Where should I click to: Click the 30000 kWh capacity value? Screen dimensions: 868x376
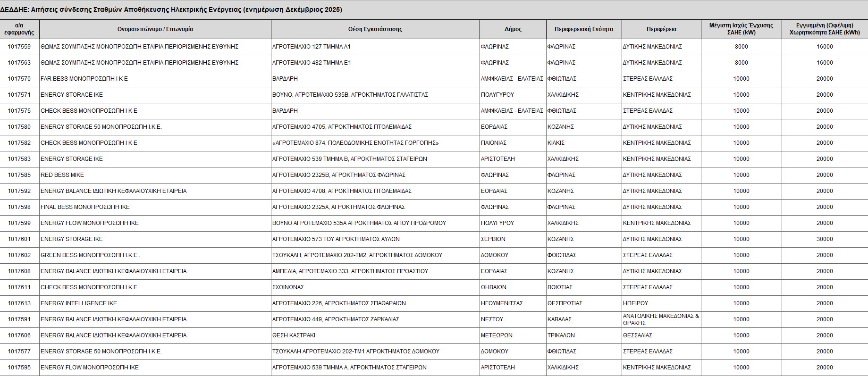[x=825, y=239]
